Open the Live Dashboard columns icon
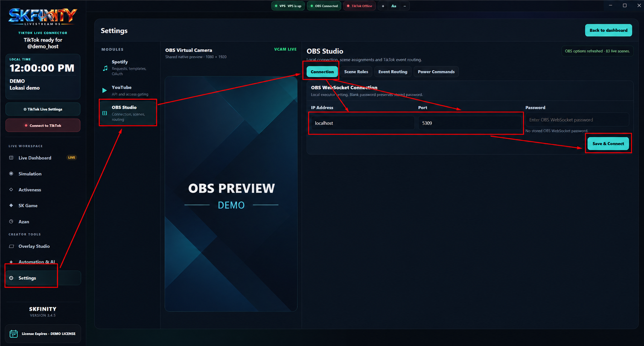This screenshot has width=644, height=346. click(11, 158)
